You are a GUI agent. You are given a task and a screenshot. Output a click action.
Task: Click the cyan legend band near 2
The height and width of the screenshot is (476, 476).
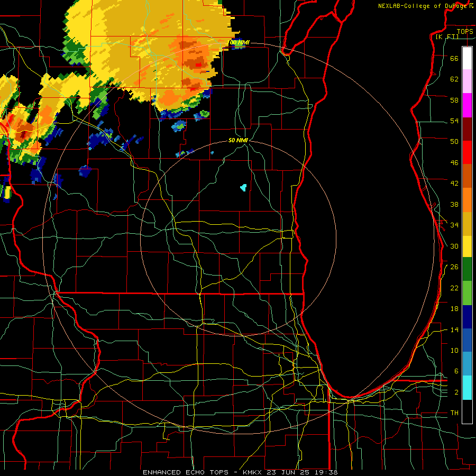click(x=467, y=388)
